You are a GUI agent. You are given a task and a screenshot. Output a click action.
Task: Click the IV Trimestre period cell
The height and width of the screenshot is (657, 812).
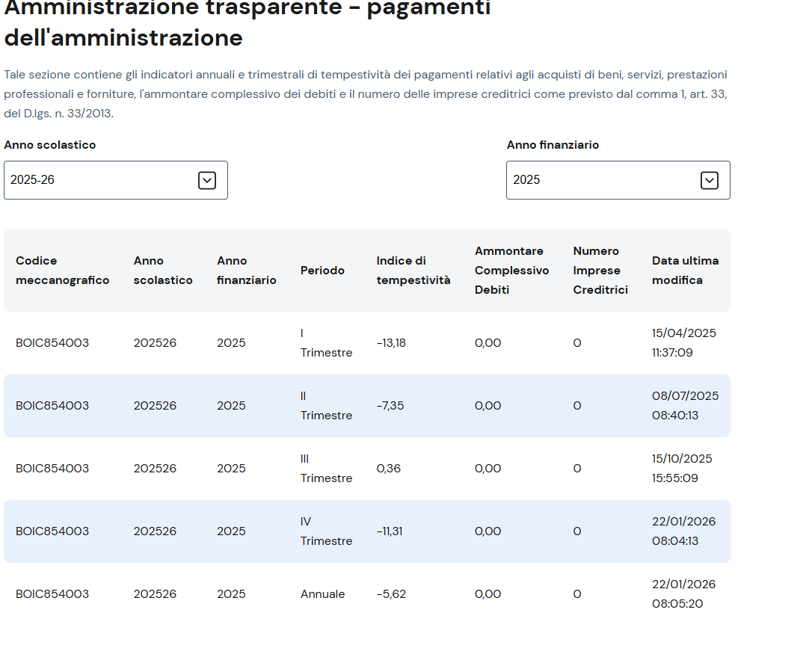pos(326,531)
